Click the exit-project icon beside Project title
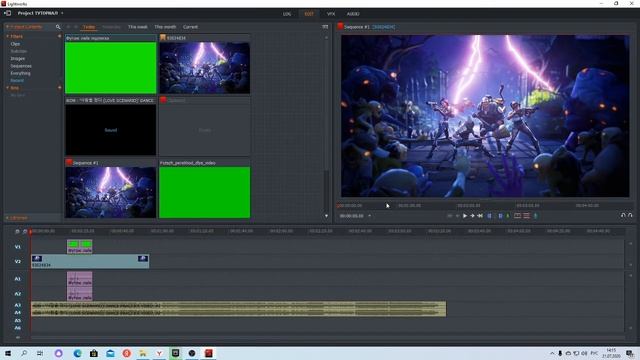This screenshot has width=640, height=360. click(x=7, y=13)
